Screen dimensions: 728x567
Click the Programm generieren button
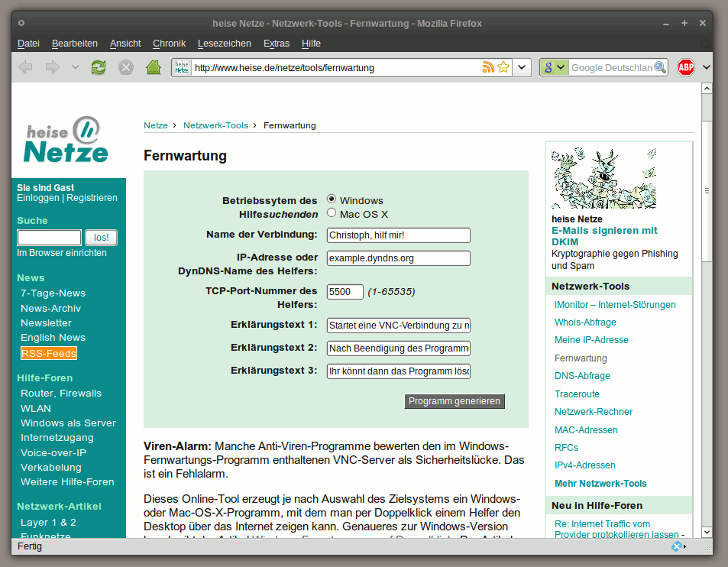455,401
